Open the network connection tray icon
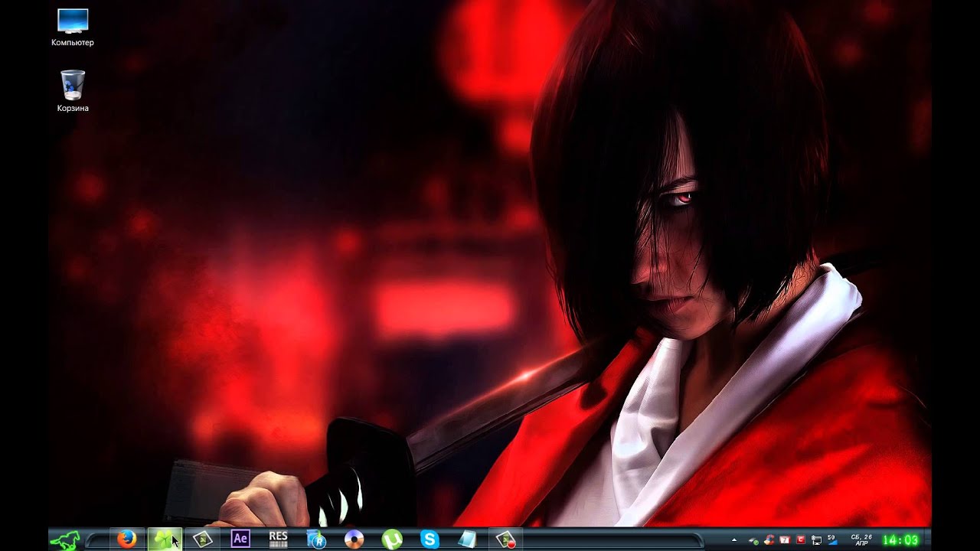The image size is (980, 551). coord(816,540)
